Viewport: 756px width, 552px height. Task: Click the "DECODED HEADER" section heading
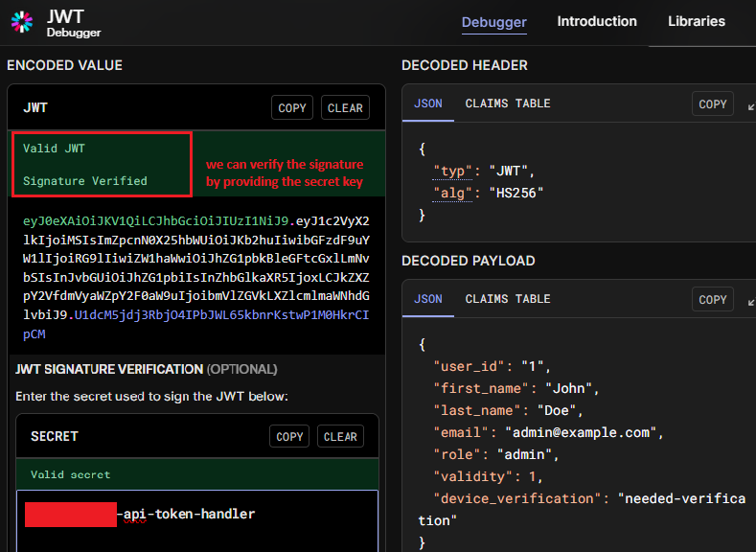465,65
